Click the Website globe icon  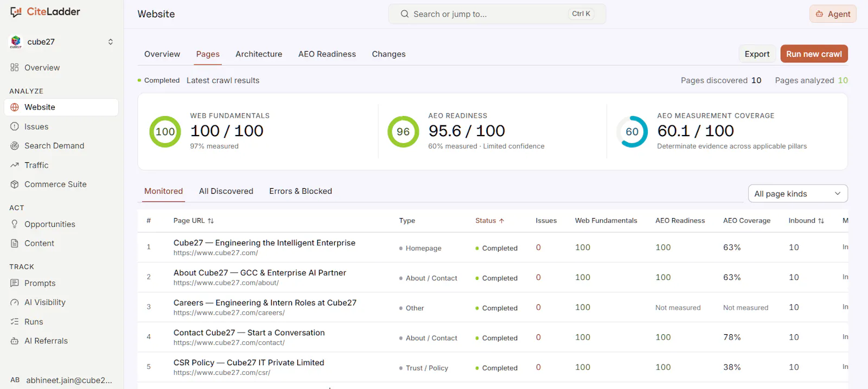pos(15,107)
